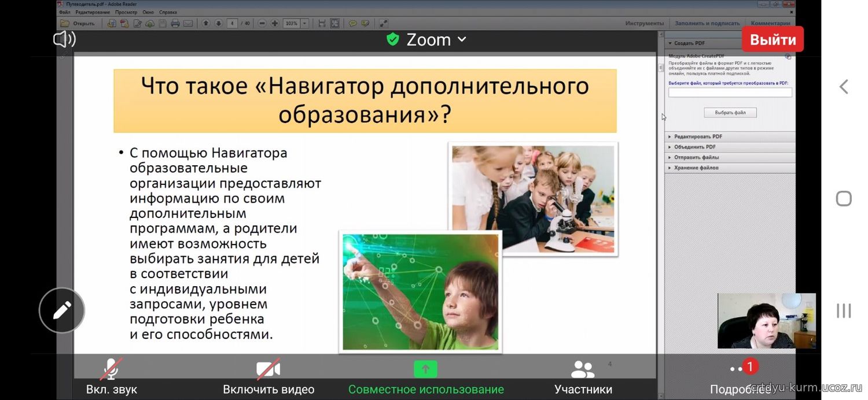The width and height of the screenshot is (868, 400).
Task: Expand the Редактировать PDF section
Action: pyautogui.click(x=698, y=137)
